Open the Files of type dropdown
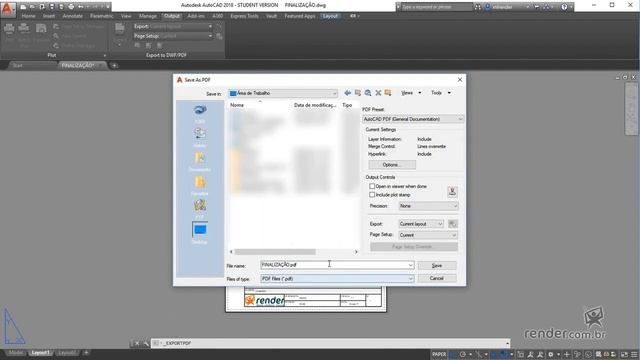This screenshot has height=360, width=640. click(x=337, y=279)
